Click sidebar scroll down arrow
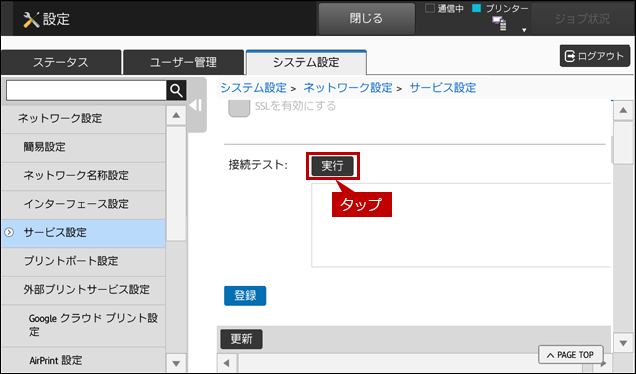This screenshot has height=374, width=636. coord(176,363)
